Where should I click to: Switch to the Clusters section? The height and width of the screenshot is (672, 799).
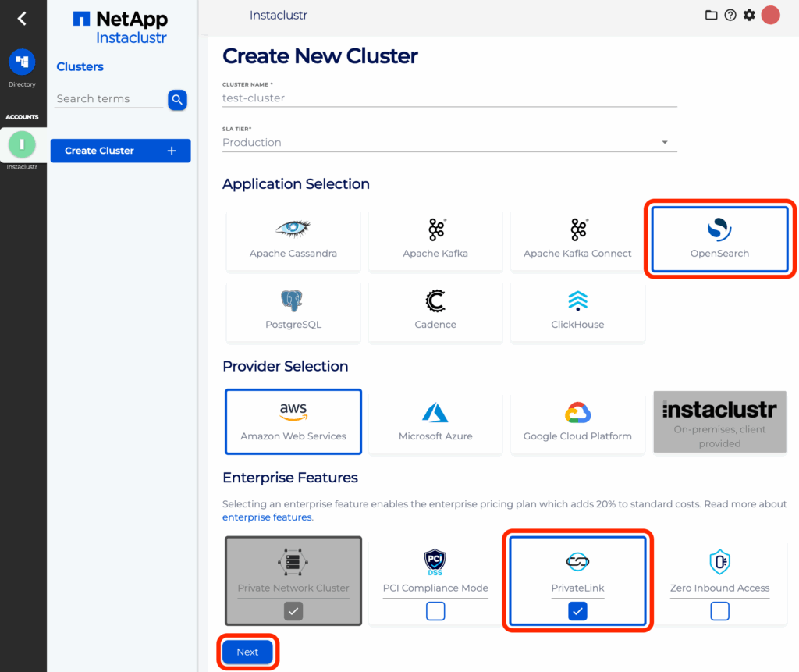[x=80, y=66]
